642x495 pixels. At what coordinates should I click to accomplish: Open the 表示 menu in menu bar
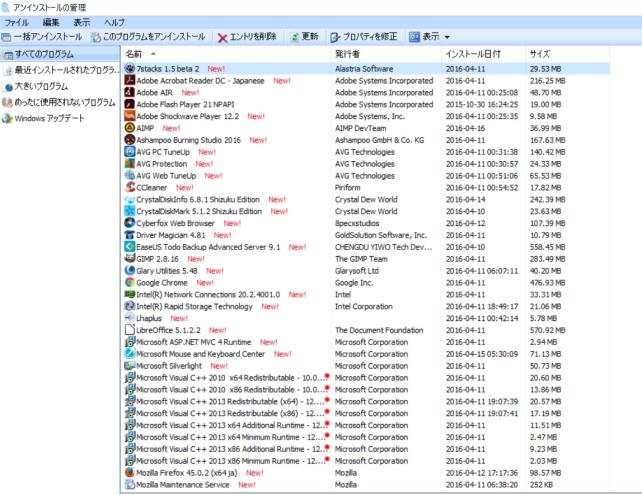tap(81, 23)
